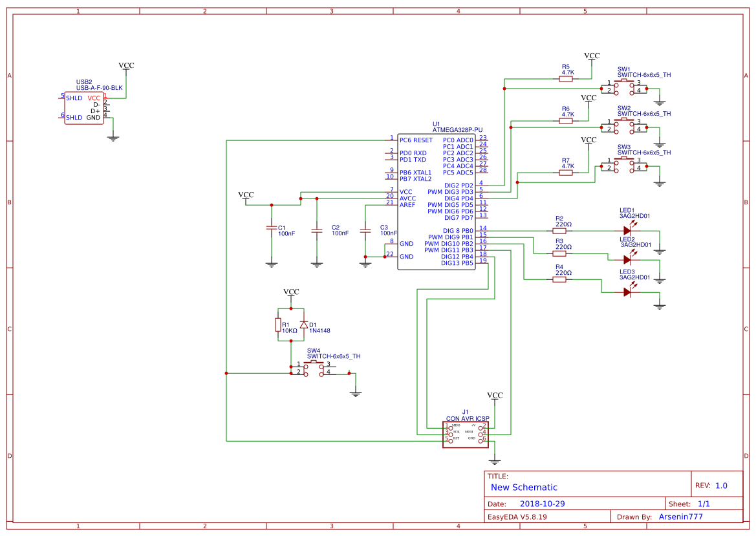Click the VCC symbol above resistor R5
The height and width of the screenshot is (536, 756).
pyautogui.click(x=592, y=57)
